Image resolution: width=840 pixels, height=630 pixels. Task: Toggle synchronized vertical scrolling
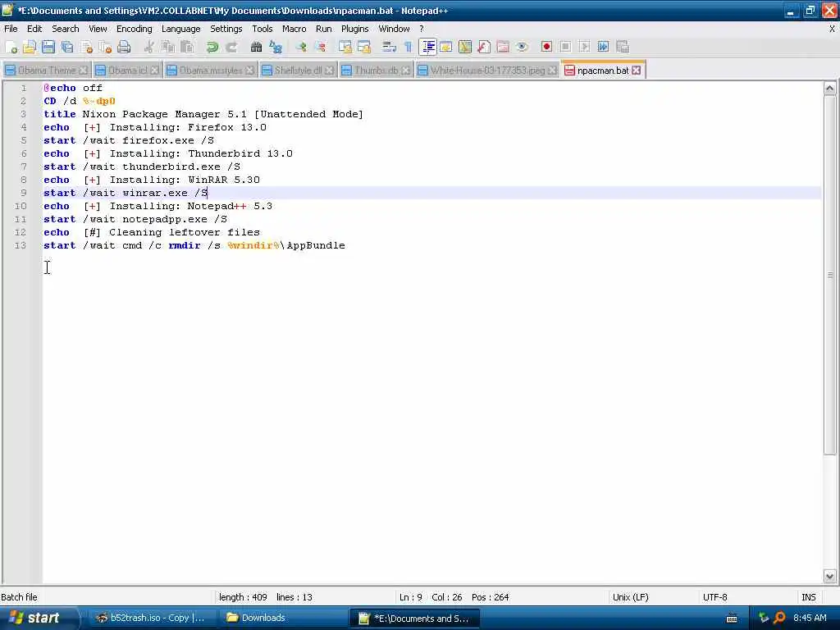[x=345, y=47]
